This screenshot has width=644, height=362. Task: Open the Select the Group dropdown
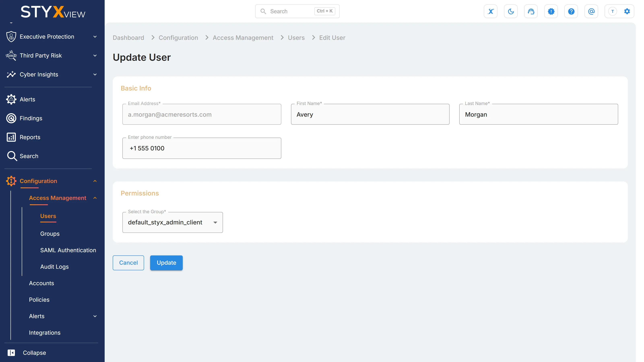coord(172,222)
